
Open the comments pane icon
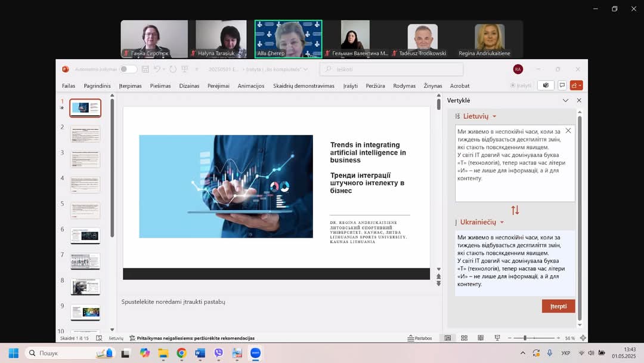(562, 85)
